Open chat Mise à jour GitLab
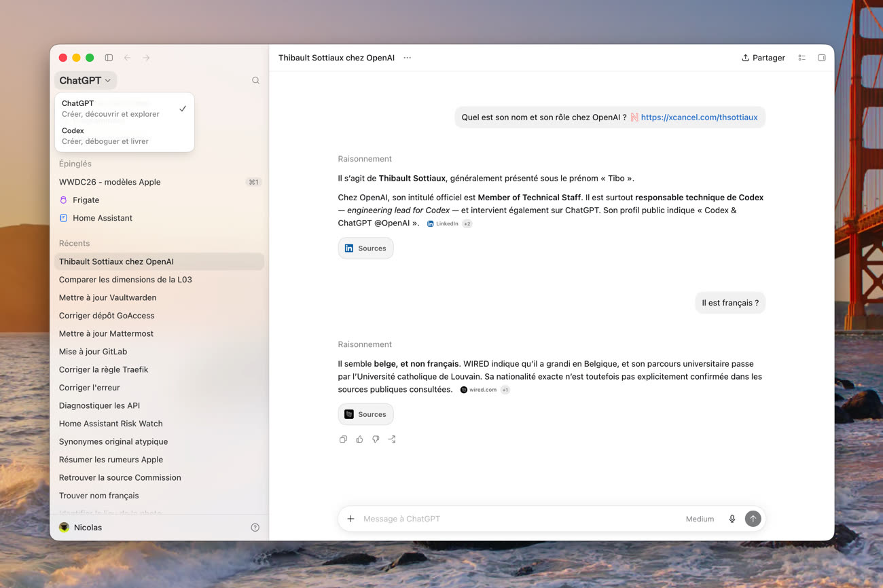 click(159, 351)
